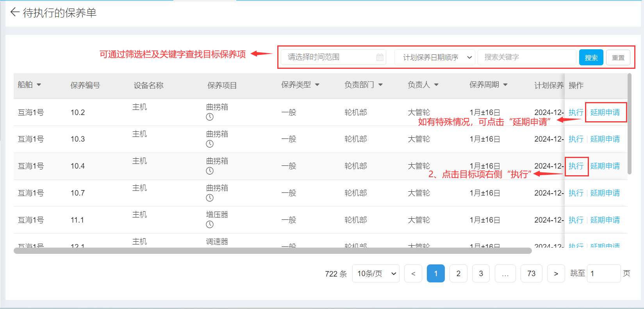Screen dimensions: 644x309
Task: Click the clock icon in row 10.7
Action: click(x=210, y=198)
